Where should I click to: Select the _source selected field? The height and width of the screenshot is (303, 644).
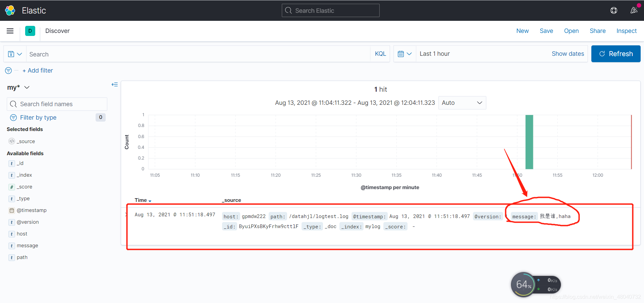point(26,141)
